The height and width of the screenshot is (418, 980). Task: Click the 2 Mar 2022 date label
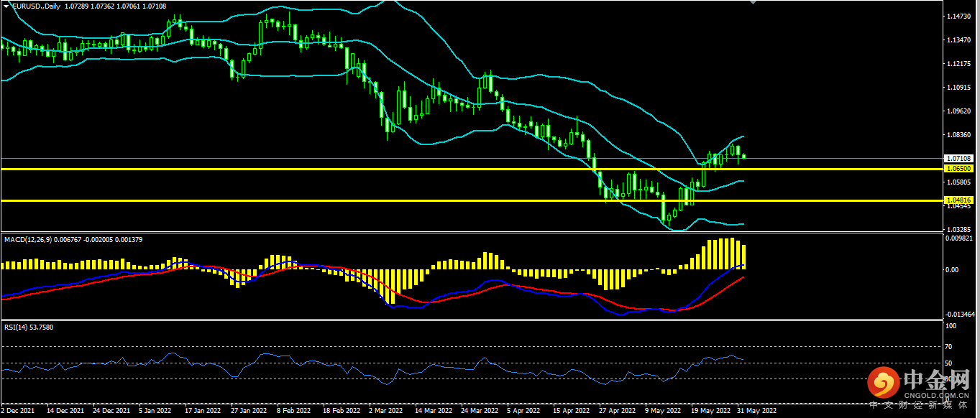coord(385,412)
